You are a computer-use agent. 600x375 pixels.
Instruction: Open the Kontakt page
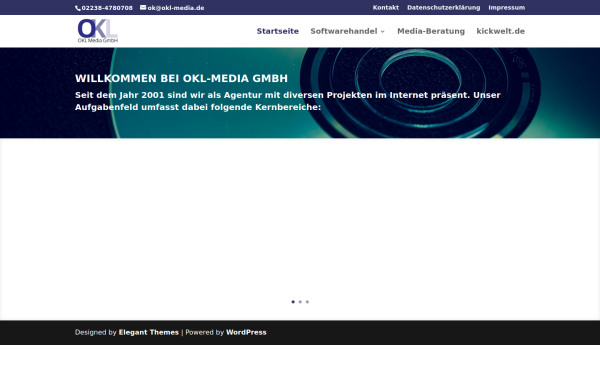click(386, 8)
